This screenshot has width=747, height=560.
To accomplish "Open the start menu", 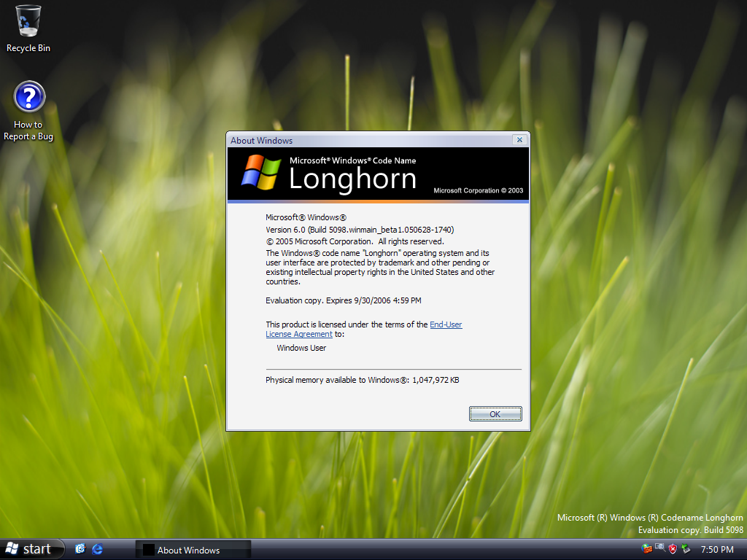I will click(31, 549).
